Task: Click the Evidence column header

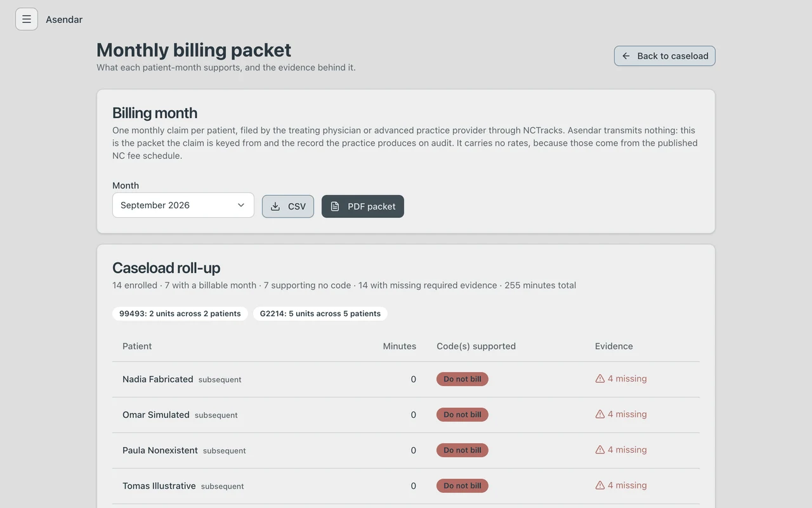Action: [x=614, y=346]
